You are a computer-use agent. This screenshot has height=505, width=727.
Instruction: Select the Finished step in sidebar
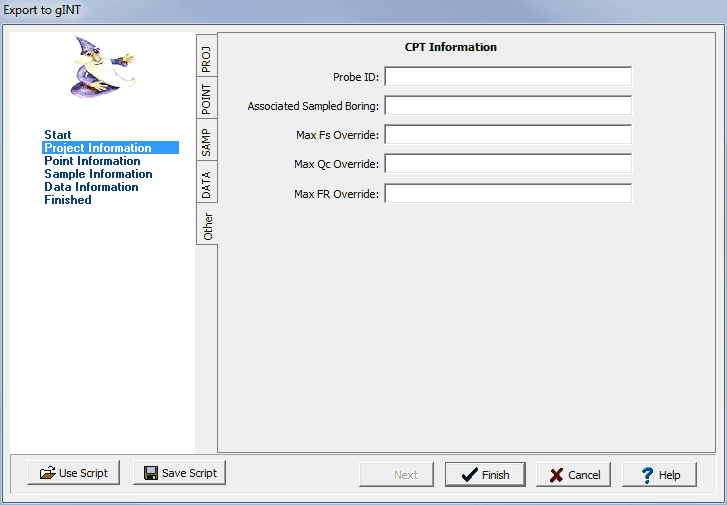click(x=68, y=200)
